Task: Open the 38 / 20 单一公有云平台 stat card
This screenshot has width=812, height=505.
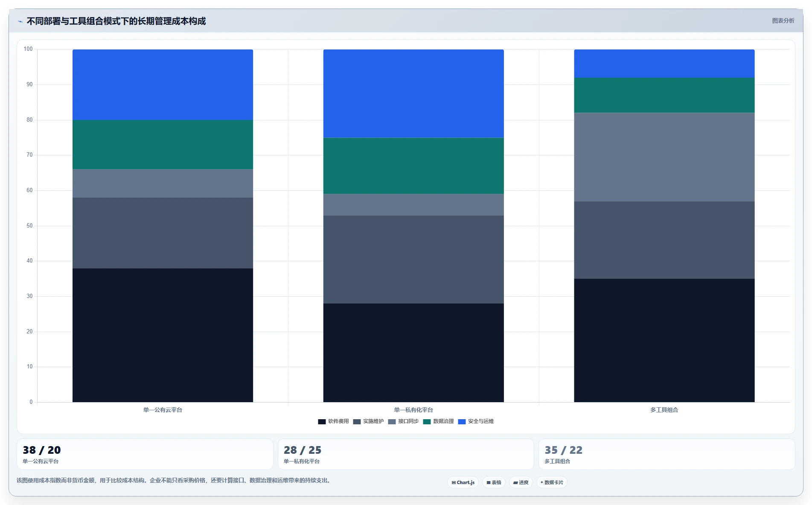Action: [x=145, y=454]
